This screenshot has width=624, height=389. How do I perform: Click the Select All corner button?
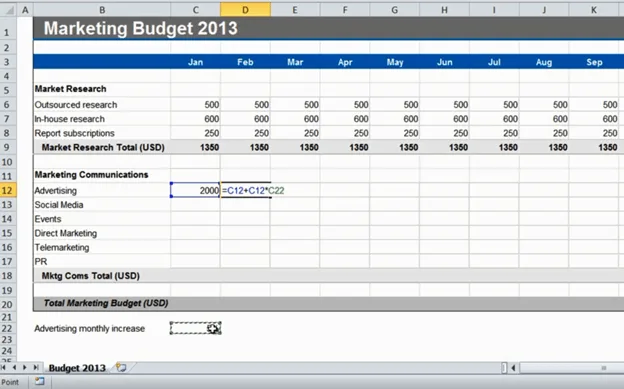click(8, 10)
